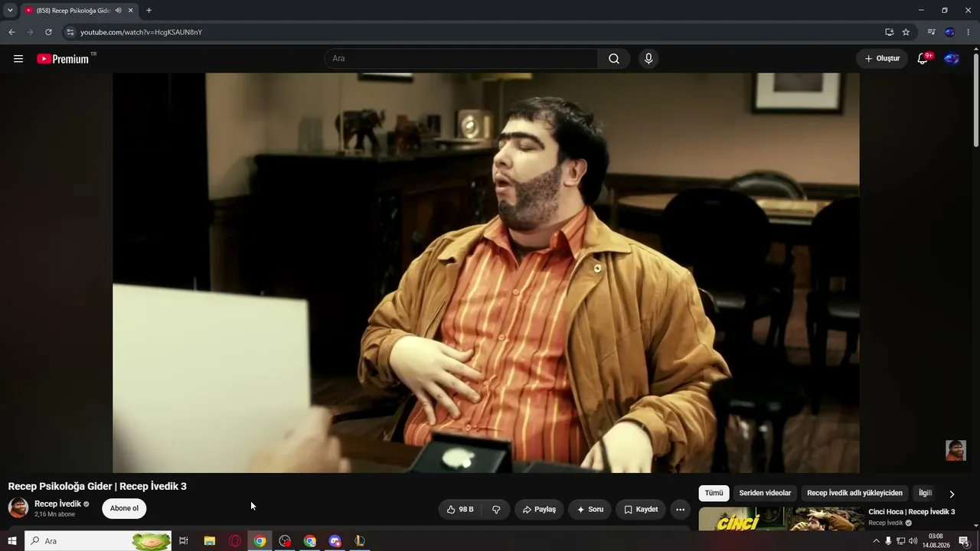Open a new Chrome tab

(149, 11)
